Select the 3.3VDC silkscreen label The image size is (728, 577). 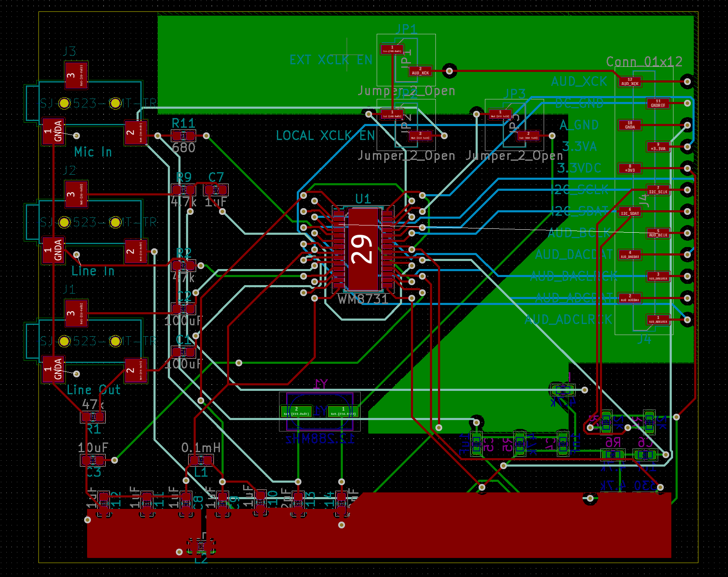579,168
